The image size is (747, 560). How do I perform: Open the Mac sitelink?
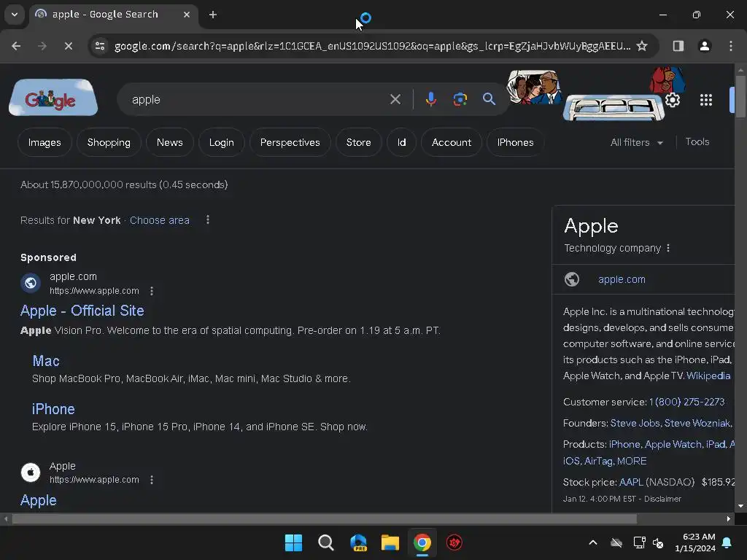pyautogui.click(x=46, y=361)
